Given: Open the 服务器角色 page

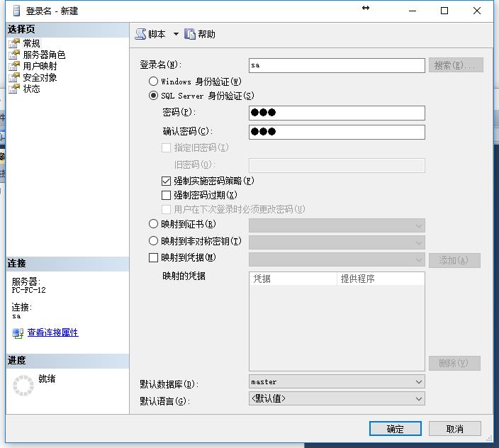Looking at the screenshot, I should coord(44,55).
